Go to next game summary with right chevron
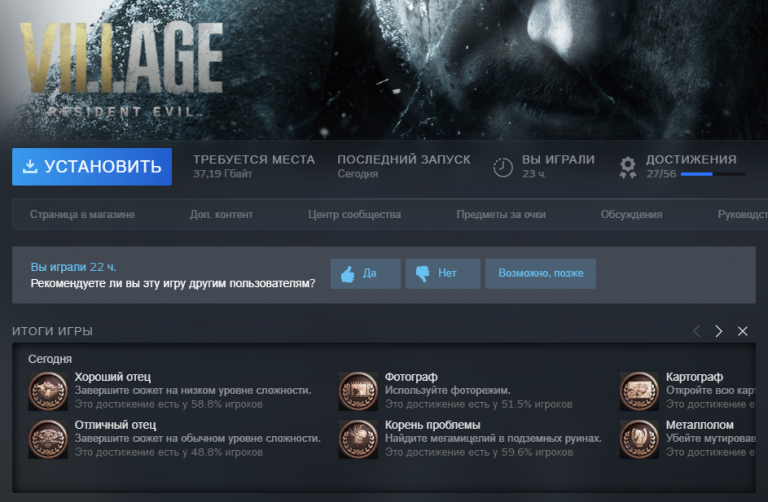 point(719,332)
